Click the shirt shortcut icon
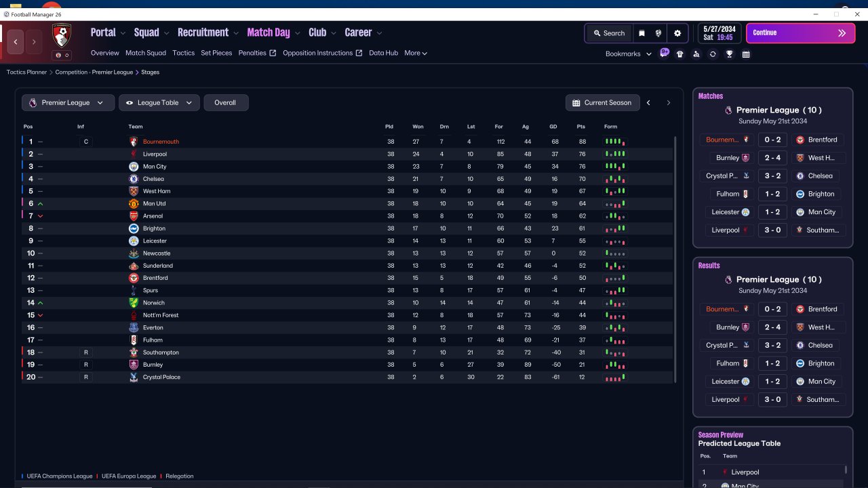The width and height of the screenshot is (868, 488). (680, 54)
